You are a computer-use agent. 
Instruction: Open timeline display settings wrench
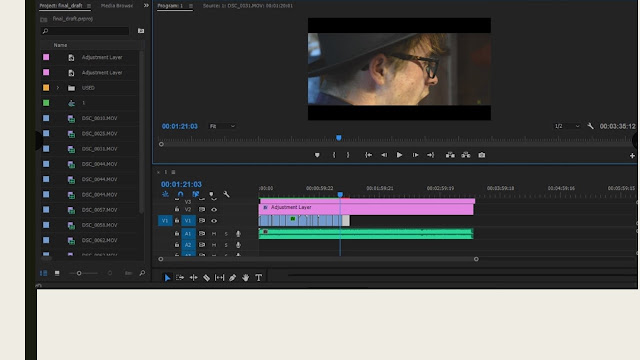click(226, 194)
